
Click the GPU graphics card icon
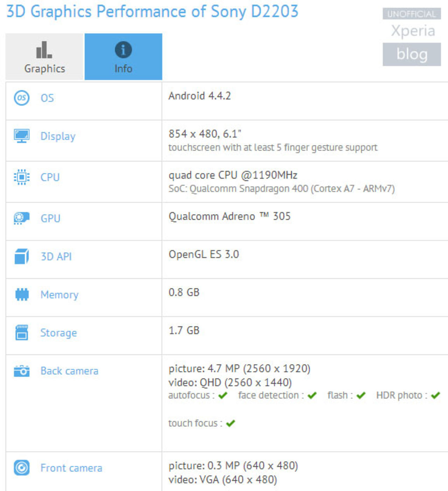(22, 218)
